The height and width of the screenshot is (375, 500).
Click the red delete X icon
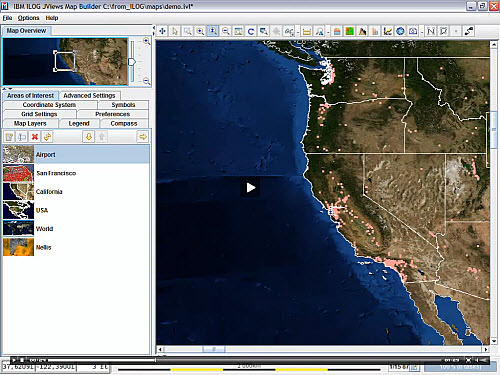[x=35, y=137]
